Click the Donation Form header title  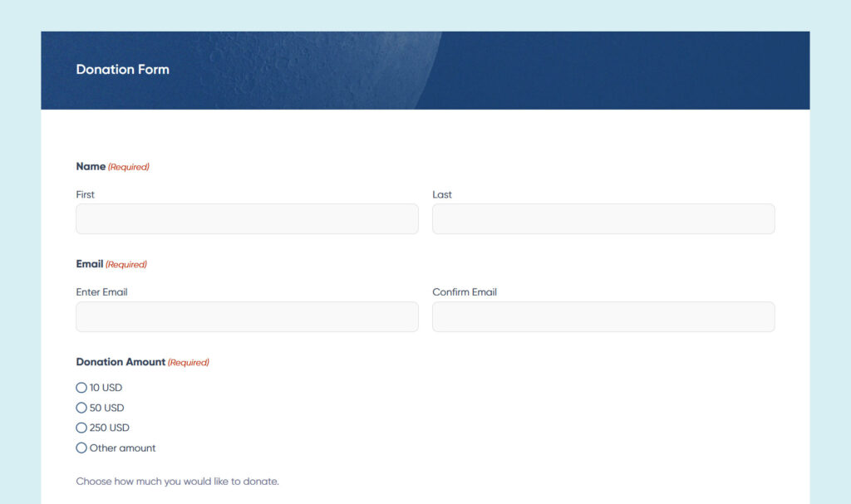[x=122, y=70]
